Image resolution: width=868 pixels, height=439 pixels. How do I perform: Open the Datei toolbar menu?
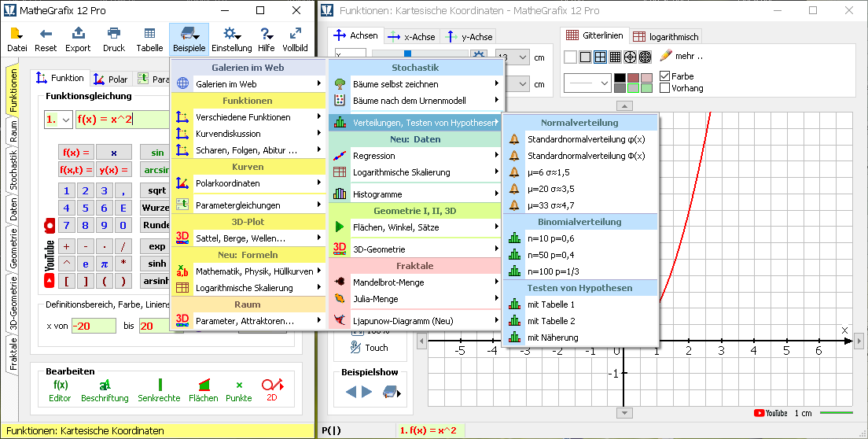point(17,39)
